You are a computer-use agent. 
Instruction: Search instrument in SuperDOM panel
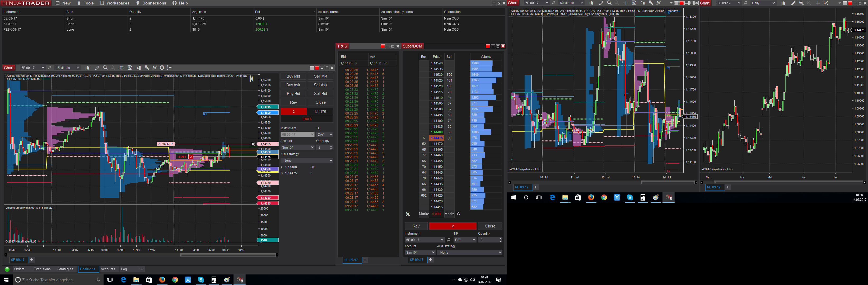(x=449, y=240)
